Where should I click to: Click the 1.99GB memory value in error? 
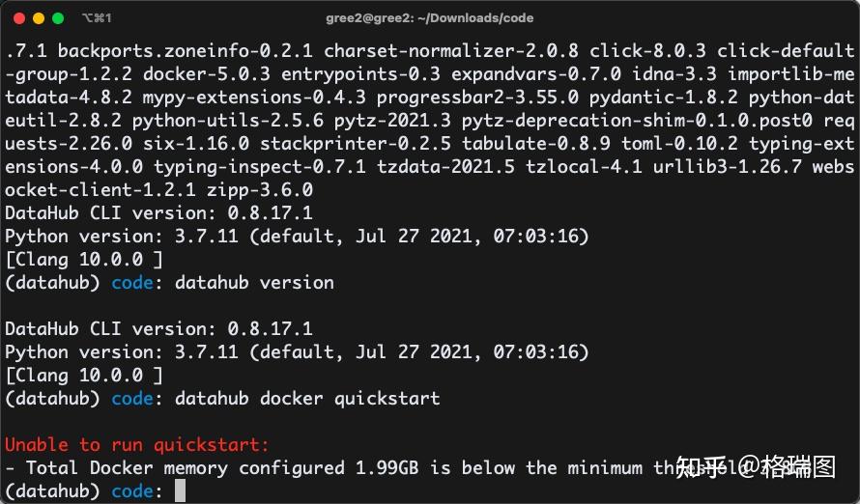coord(387,468)
